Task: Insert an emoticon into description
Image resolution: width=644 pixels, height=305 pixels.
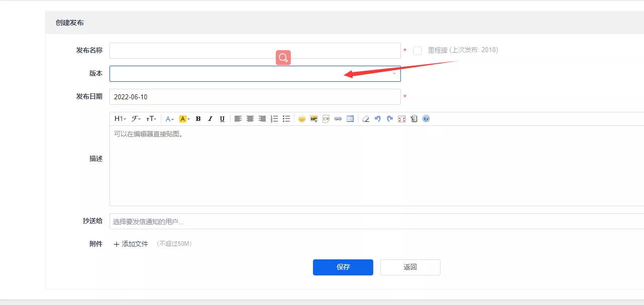Action: (x=302, y=119)
